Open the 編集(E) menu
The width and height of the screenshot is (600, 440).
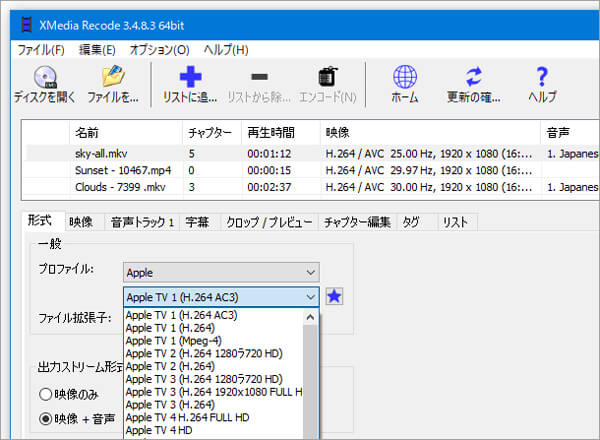click(x=97, y=50)
